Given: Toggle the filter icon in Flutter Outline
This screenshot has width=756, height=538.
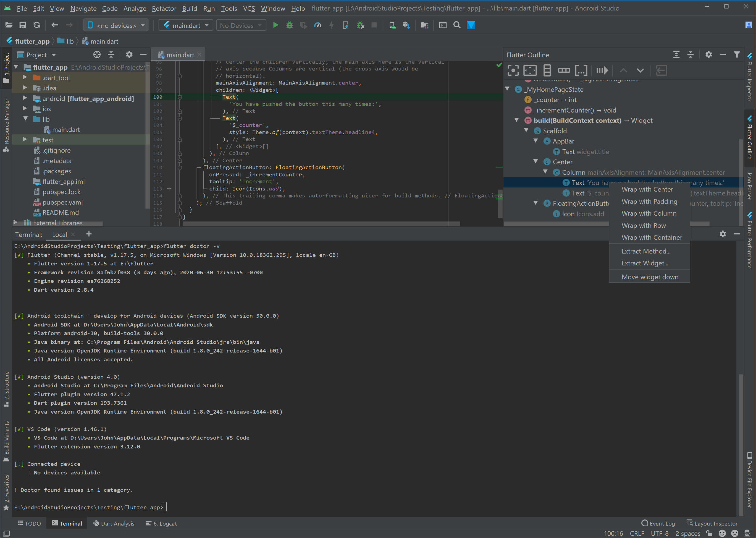Looking at the screenshot, I should click(737, 55).
